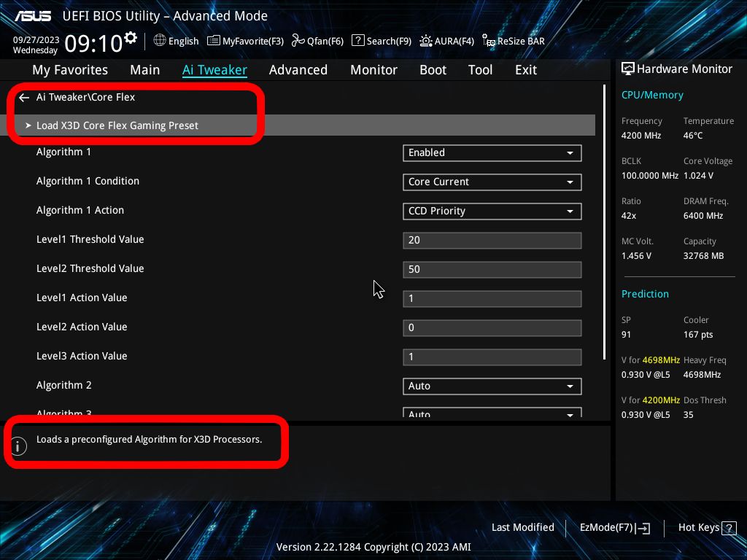Click the Hardware Monitor icon
The image size is (747, 560).
(x=628, y=69)
